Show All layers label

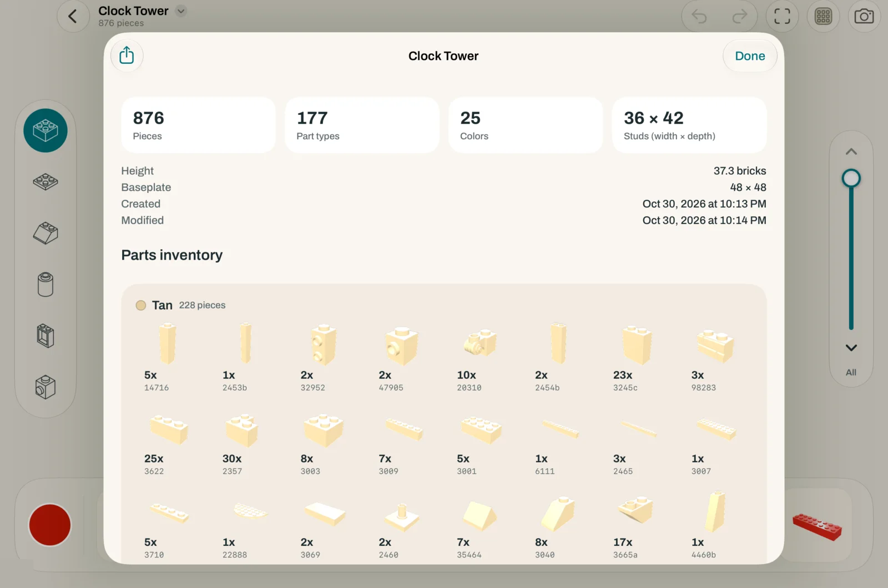click(851, 372)
